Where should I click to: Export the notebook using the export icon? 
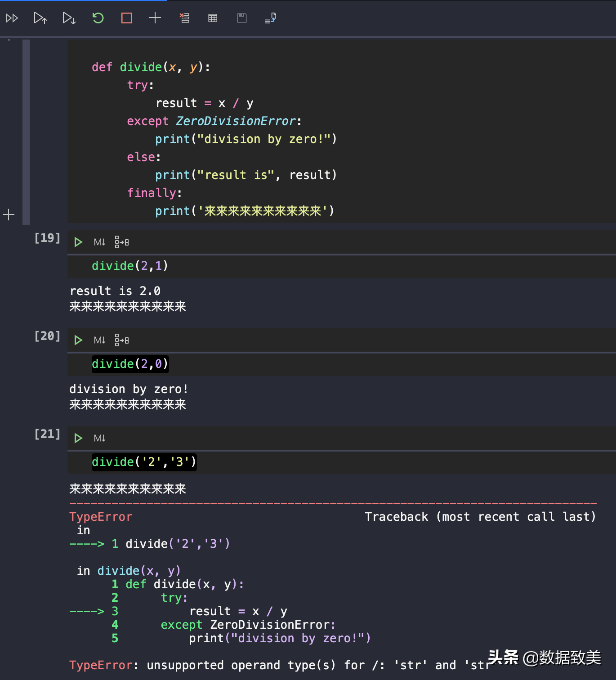(271, 18)
